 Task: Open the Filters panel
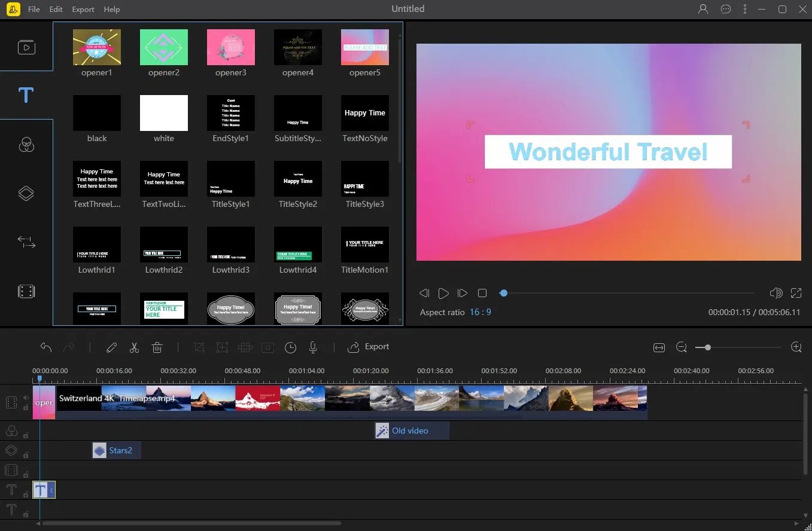(x=26, y=144)
